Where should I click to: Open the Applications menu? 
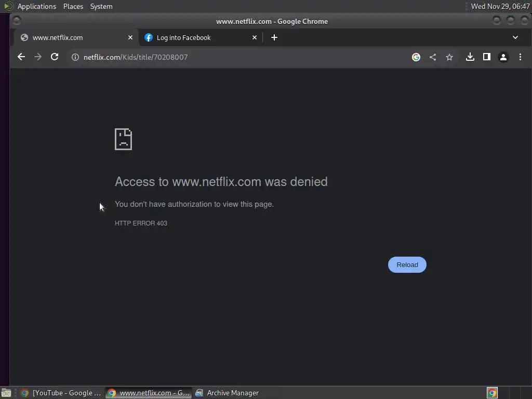coord(37,6)
